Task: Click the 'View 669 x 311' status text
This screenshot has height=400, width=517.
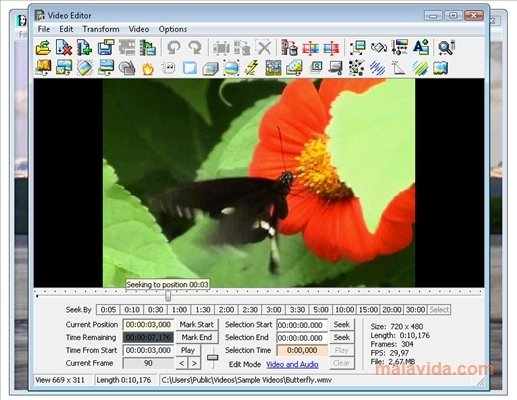Action: tap(60, 380)
